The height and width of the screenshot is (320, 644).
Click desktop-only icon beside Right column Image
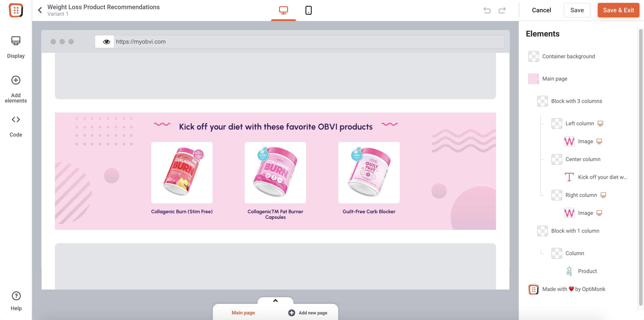[599, 213]
